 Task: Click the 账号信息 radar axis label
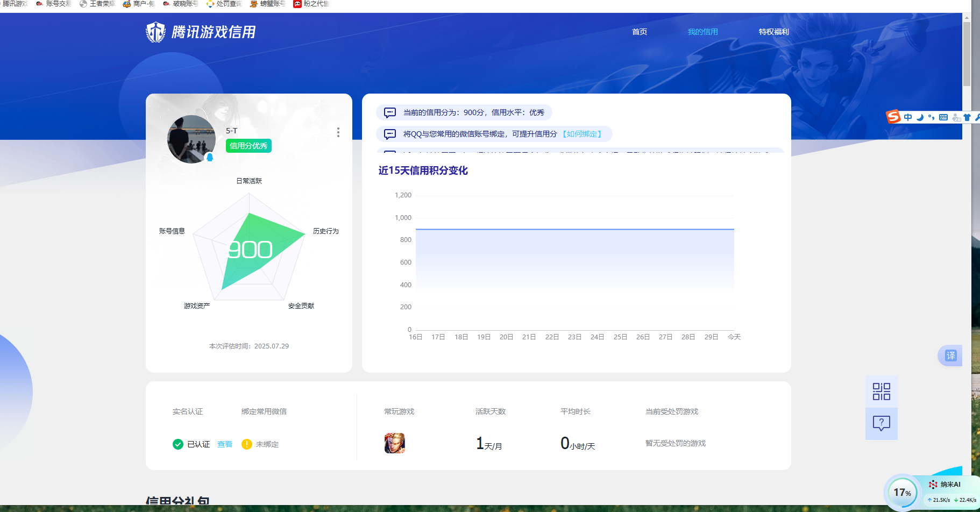pos(172,231)
